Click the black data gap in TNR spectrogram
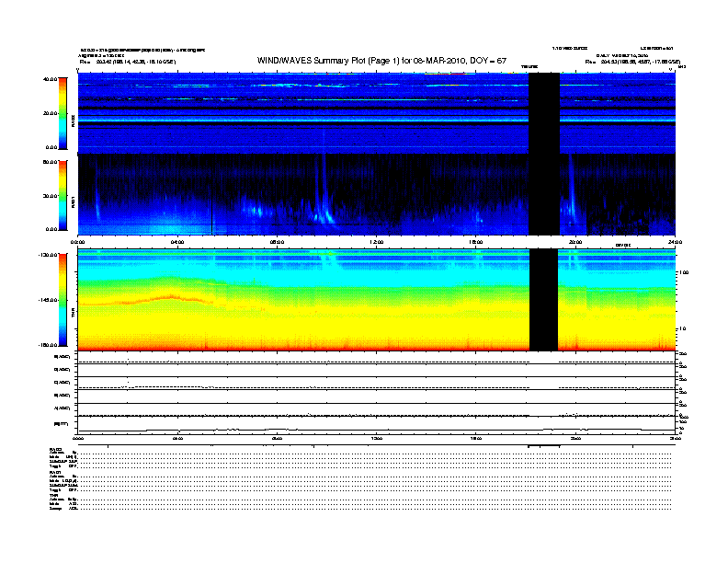Screen dimensions: 728x563 click(x=543, y=300)
